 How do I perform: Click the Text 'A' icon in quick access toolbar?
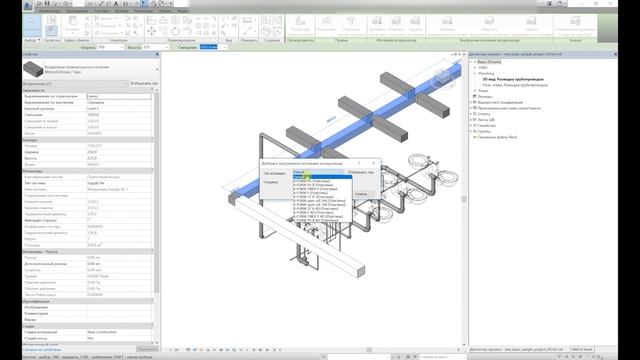pos(116,4)
